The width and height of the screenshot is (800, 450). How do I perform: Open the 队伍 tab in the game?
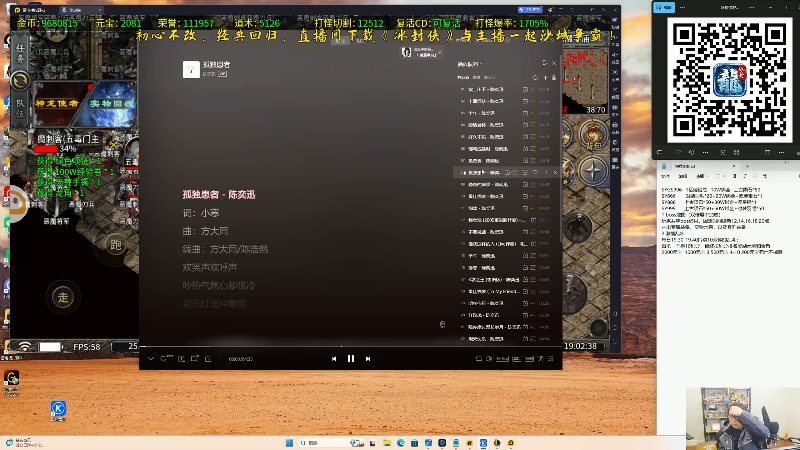coord(20,108)
